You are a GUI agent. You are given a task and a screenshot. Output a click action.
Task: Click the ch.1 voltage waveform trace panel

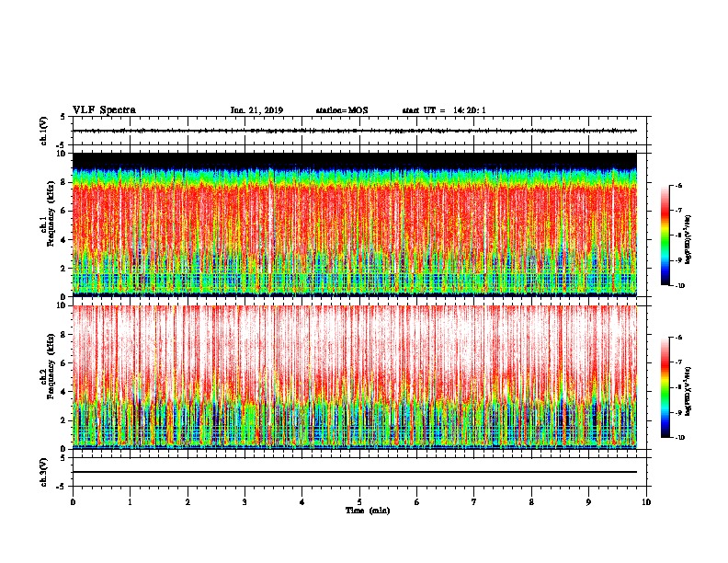click(359, 131)
